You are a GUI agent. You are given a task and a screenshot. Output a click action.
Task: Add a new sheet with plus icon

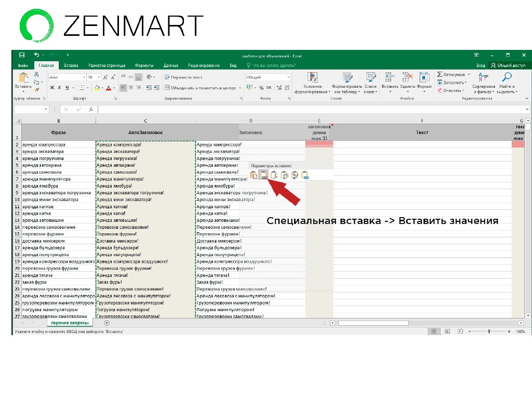tap(107, 323)
